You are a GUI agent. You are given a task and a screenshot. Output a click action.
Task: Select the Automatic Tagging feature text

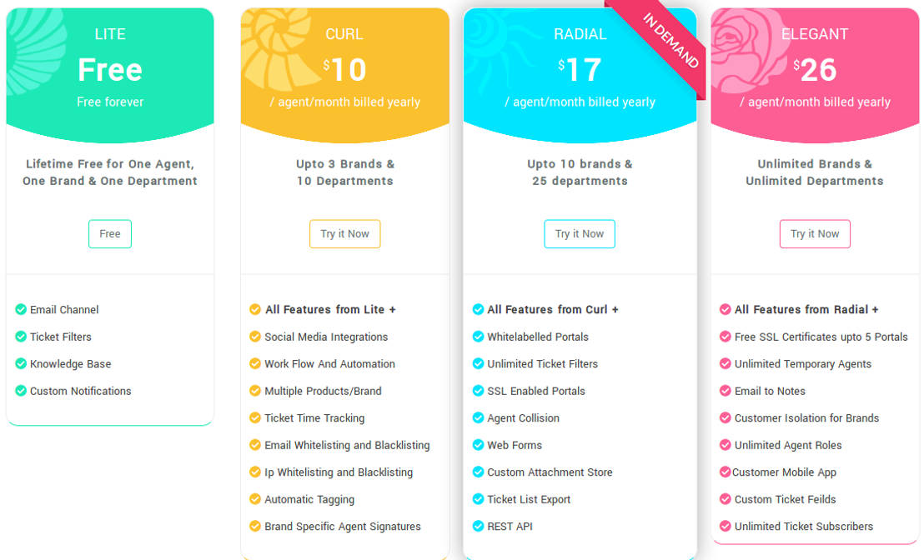309,499
